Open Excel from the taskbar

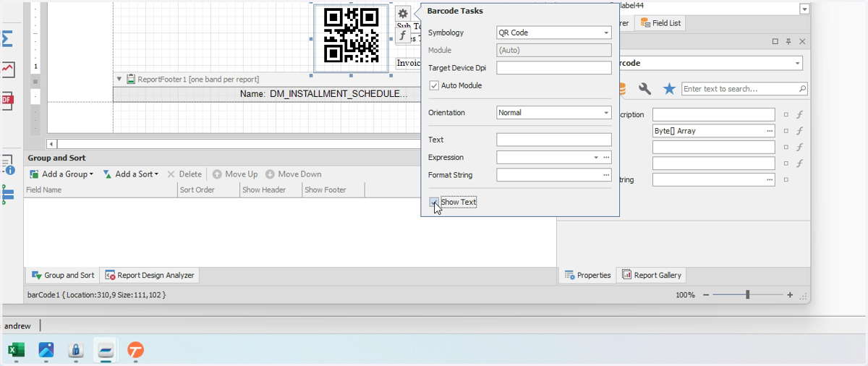16,350
